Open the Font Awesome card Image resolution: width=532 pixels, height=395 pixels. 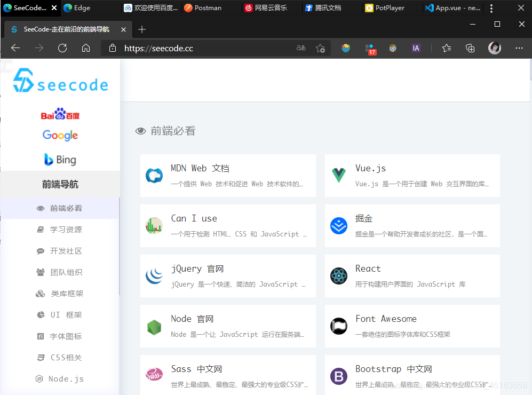pyautogui.click(x=412, y=326)
